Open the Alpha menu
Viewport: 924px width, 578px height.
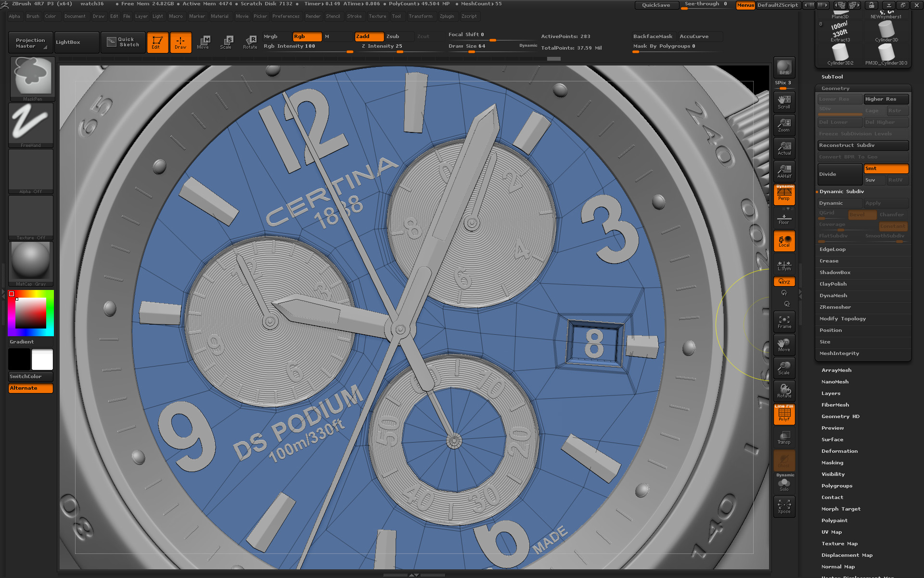coord(14,16)
